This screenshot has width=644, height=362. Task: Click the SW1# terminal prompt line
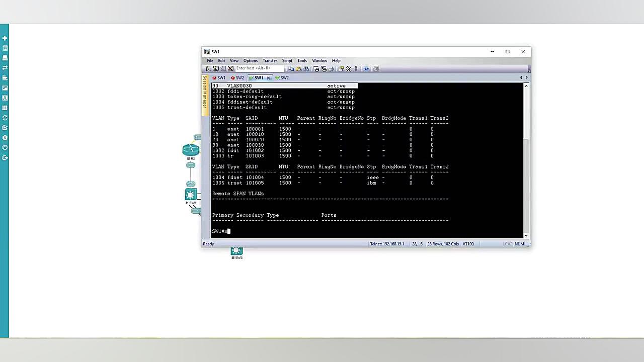221,231
